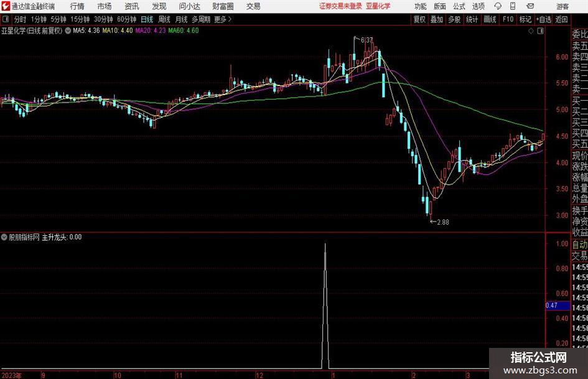Switch to the 月线 monthly tab

[182, 19]
